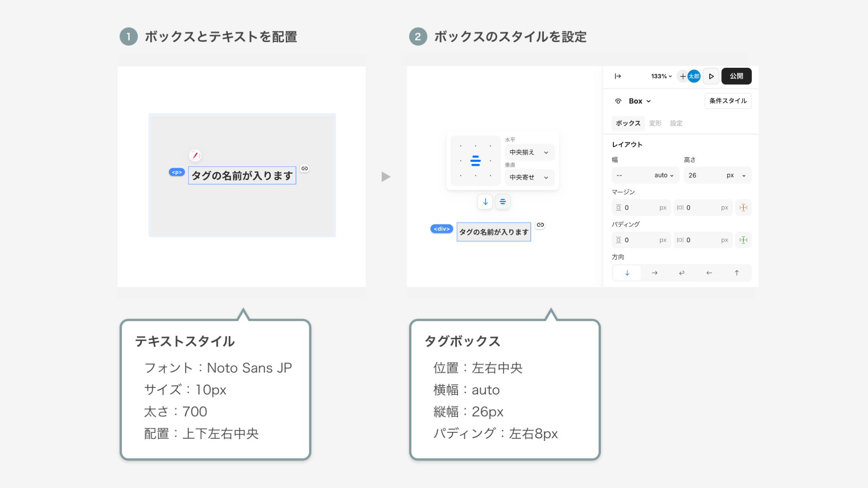Screen dimensions: 868x488
Task: Select the rightward direction in the 方向 section
Action: 655,273
